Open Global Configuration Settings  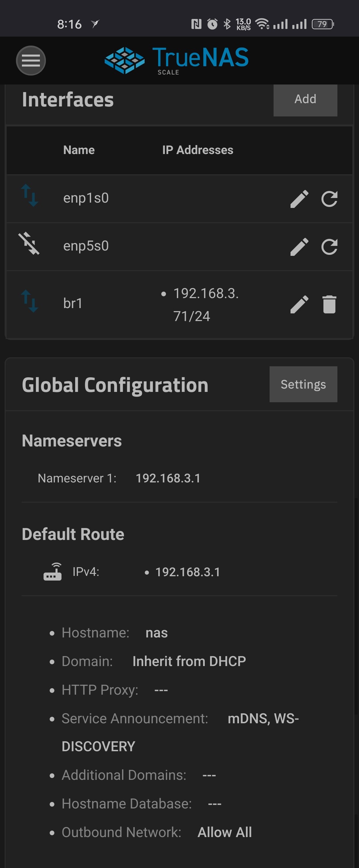tap(303, 384)
